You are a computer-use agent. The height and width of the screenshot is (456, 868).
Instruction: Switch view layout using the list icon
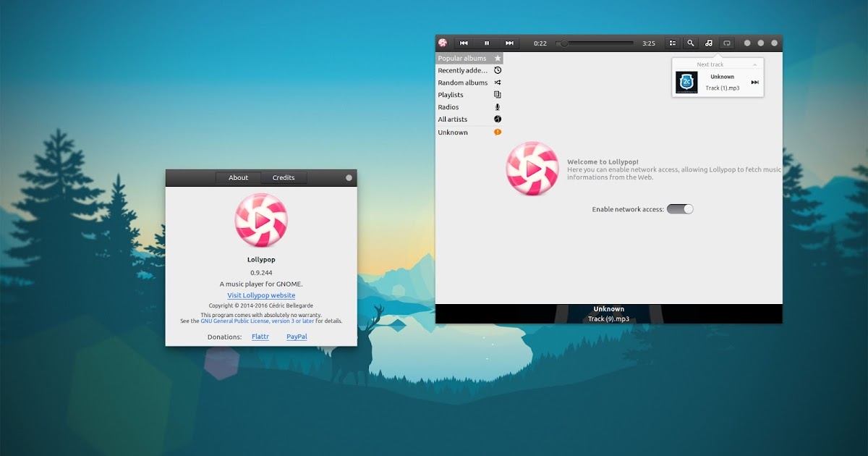[672, 43]
